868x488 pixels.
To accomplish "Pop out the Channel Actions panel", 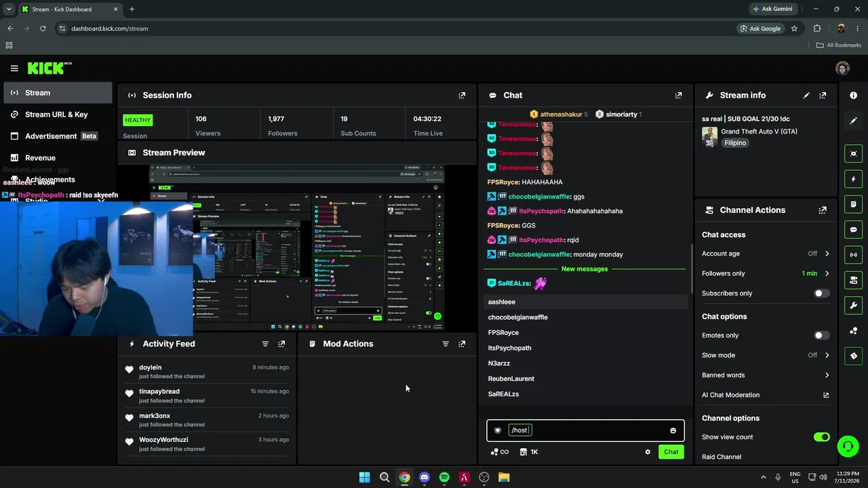I will [x=823, y=210].
